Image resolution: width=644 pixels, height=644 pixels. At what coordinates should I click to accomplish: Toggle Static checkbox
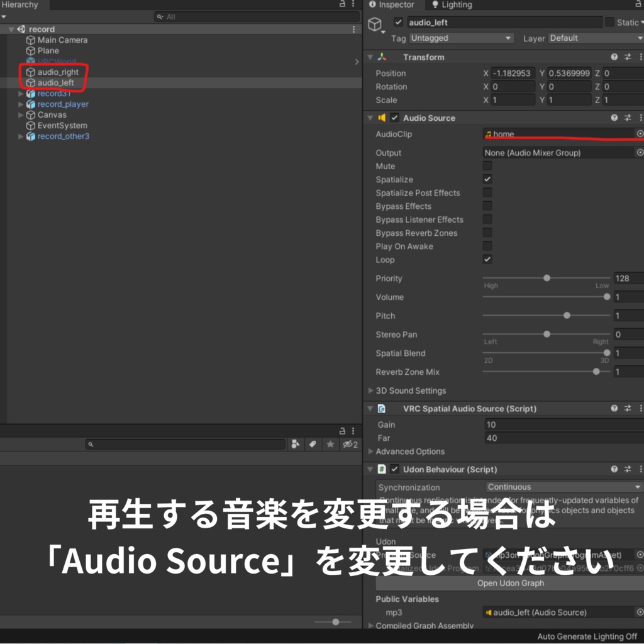(x=609, y=22)
